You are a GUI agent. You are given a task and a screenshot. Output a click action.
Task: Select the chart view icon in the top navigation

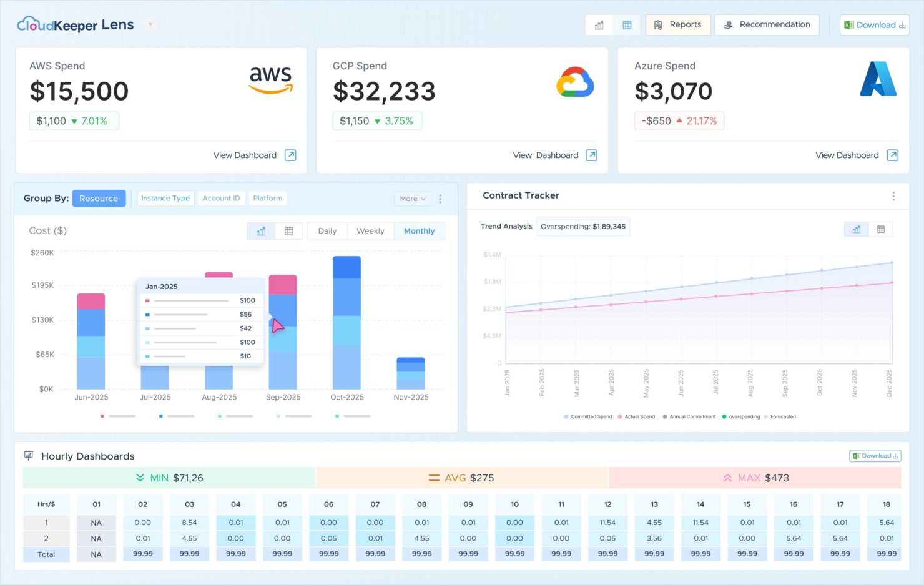[599, 25]
